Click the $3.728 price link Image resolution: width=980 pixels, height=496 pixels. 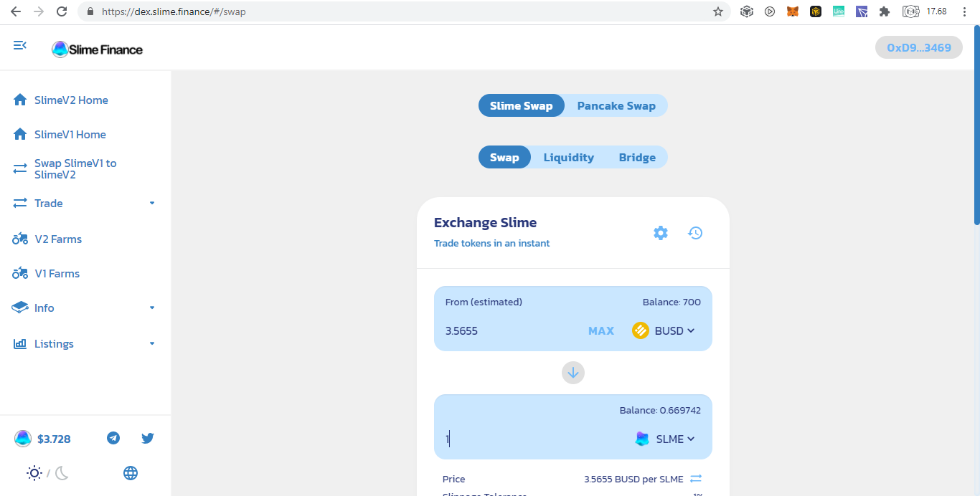pyautogui.click(x=54, y=439)
